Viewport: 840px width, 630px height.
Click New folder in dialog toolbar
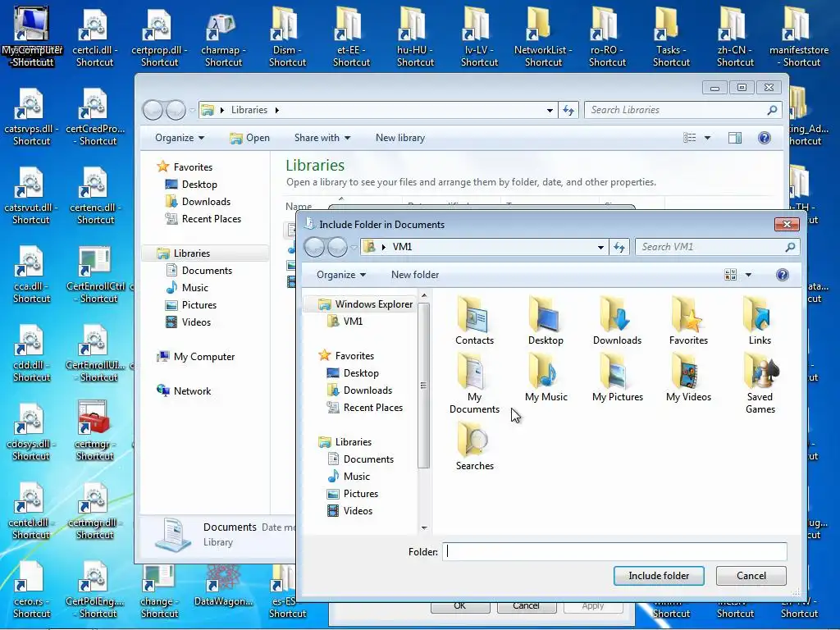414,275
